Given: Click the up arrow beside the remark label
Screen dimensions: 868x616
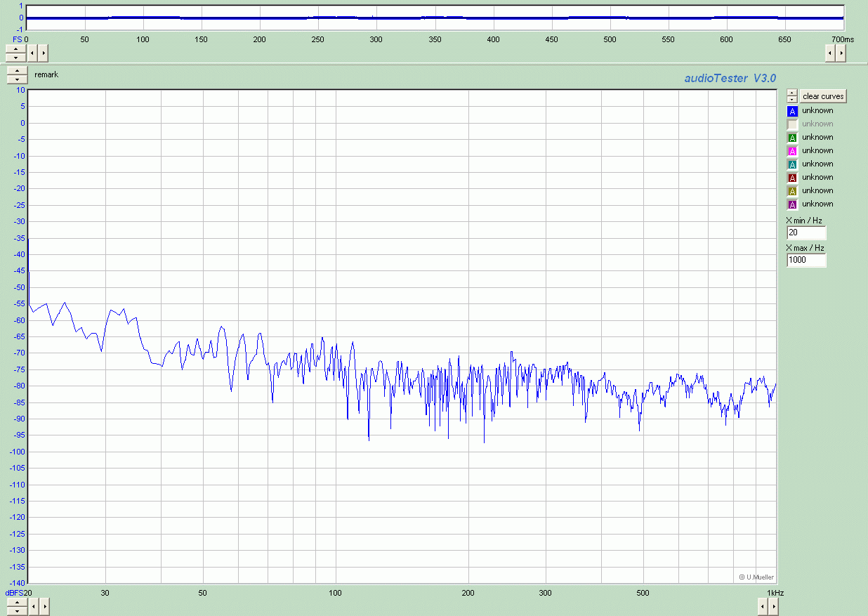Looking at the screenshot, I should [x=16, y=71].
